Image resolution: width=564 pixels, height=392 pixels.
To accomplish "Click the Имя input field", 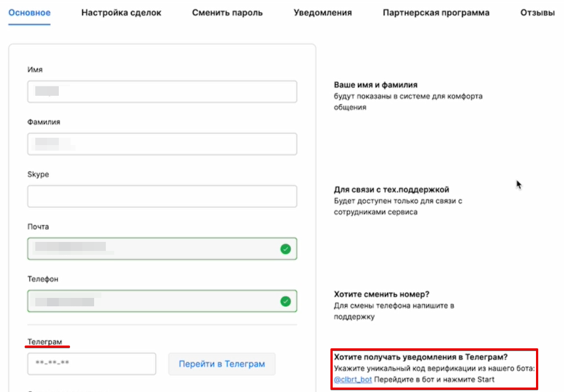I will (162, 91).
